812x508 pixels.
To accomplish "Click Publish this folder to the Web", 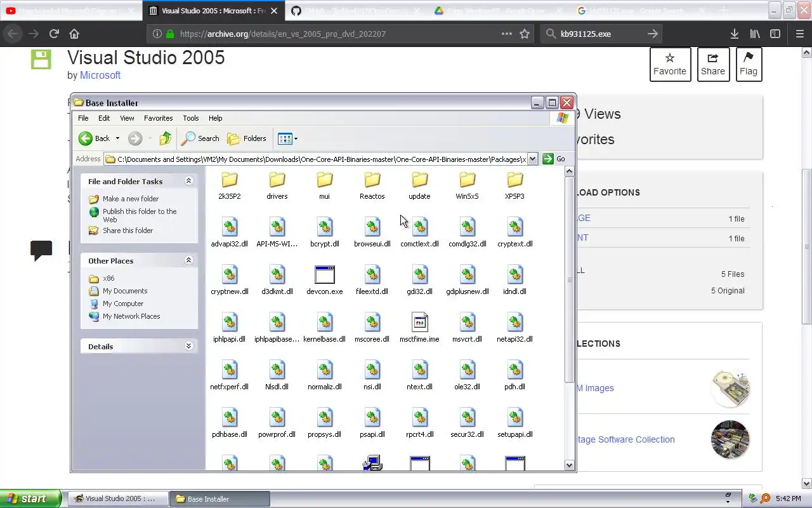I will pyautogui.click(x=140, y=215).
